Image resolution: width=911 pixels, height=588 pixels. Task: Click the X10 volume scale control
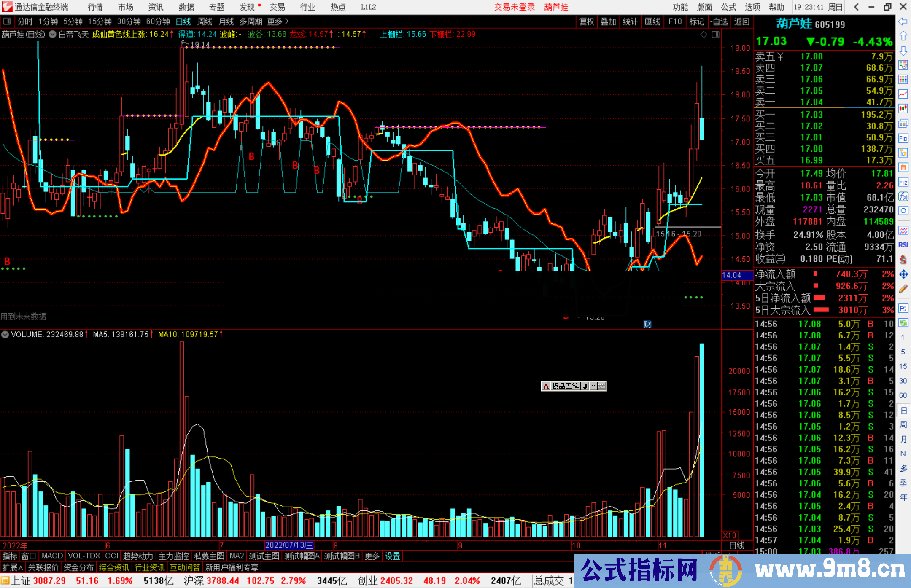730,535
